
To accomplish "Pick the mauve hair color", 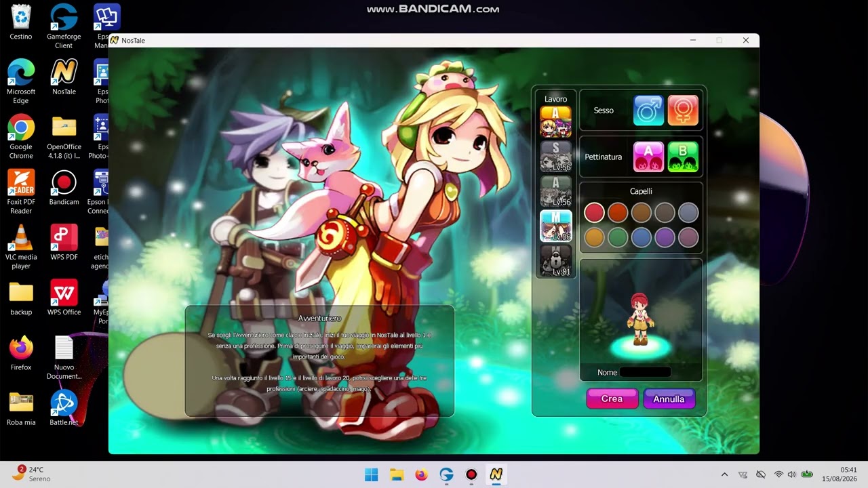I will pos(688,237).
